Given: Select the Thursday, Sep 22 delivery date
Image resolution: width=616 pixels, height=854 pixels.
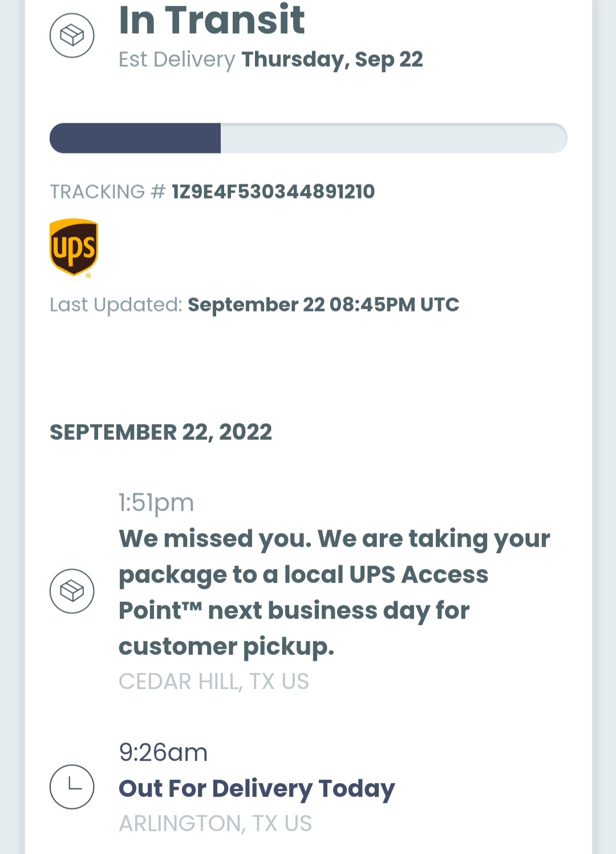Looking at the screenshot, I should 332,59.
